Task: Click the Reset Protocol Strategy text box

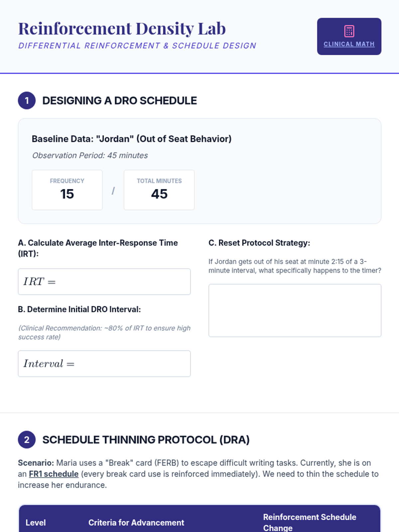Action: [x=295, y=311]
